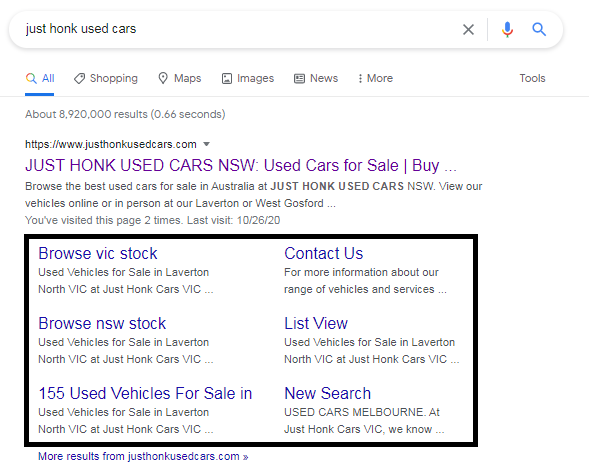Image resolution: width=589 pixels, height=471 pixels.
Task: Expand the dropdown arrow beside justhonkusedcars.com URL
Action: (x=206, y=144)
